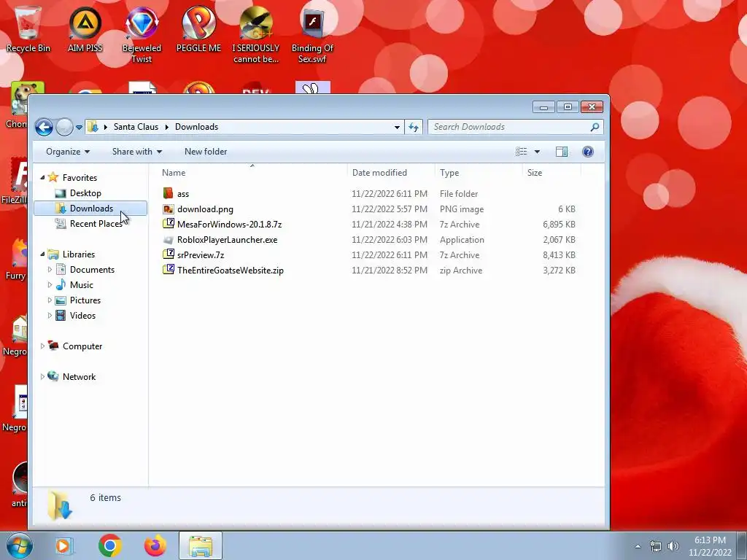Click the Explorer Forward navigation arrow

[64, 127]
